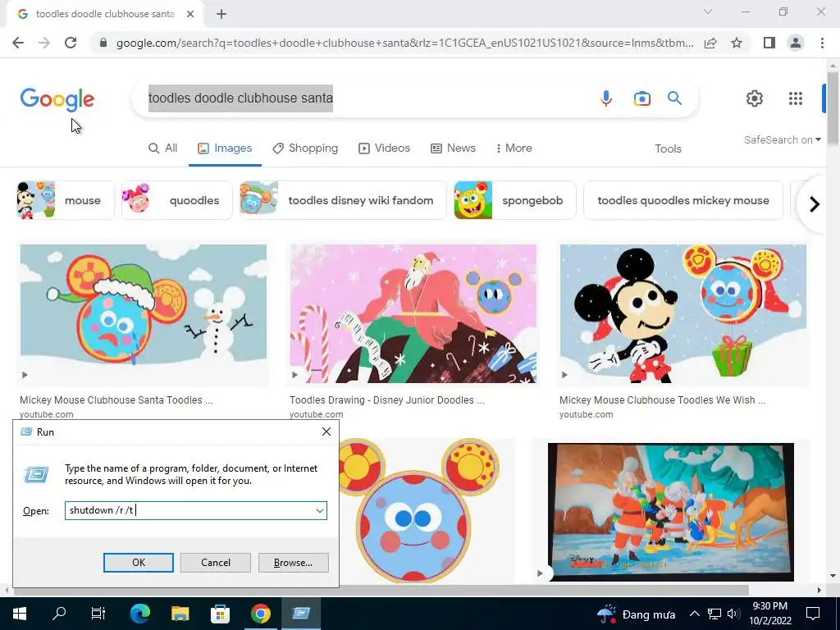
Task: Open the Windows Start menu
Action: tap(20, 614)
